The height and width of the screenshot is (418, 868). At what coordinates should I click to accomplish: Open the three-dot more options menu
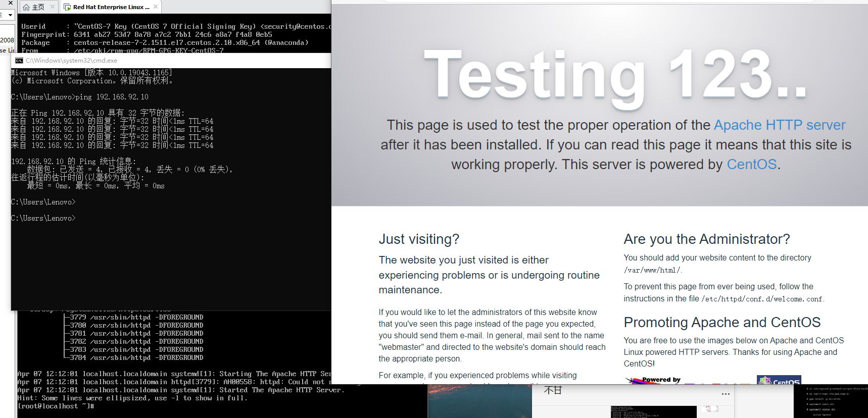726,394
